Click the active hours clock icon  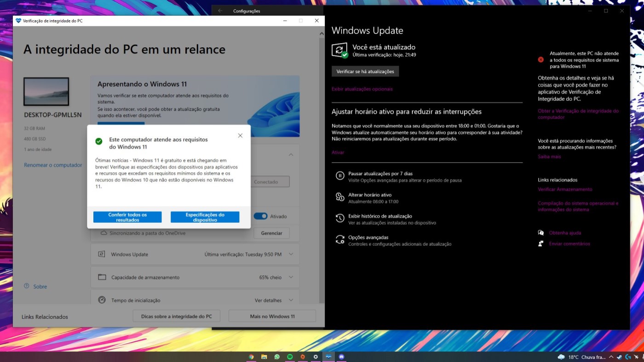click(340, 197)
